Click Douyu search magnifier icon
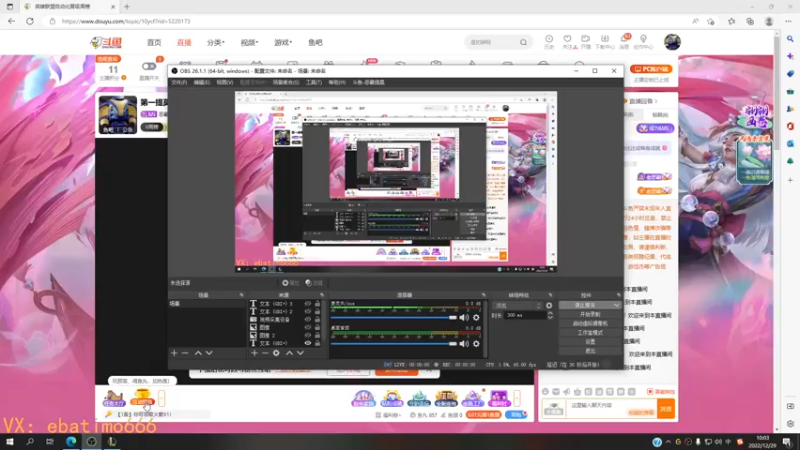 point(523,42)
